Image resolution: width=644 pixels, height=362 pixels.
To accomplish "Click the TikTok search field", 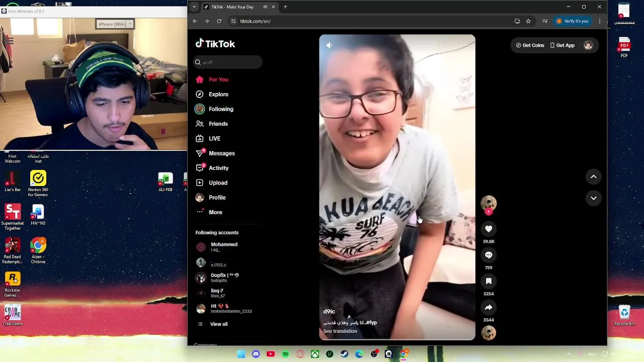I will (228, 62).
